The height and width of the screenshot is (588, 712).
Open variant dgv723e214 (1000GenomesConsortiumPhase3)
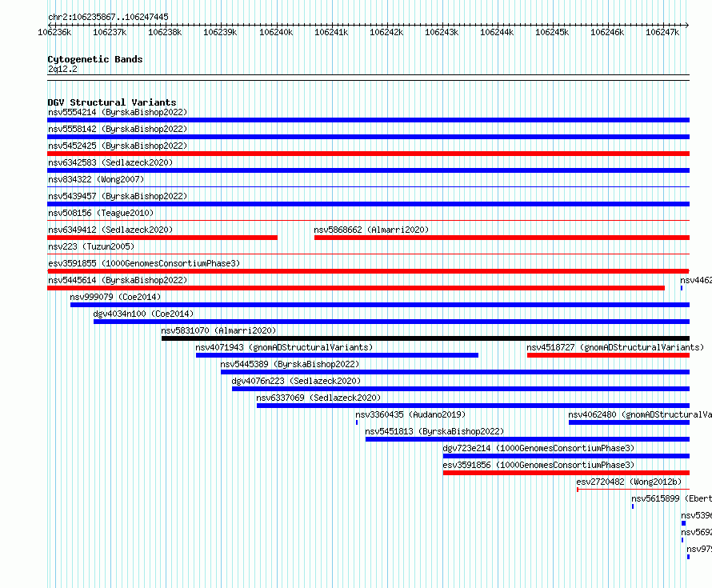538,448
